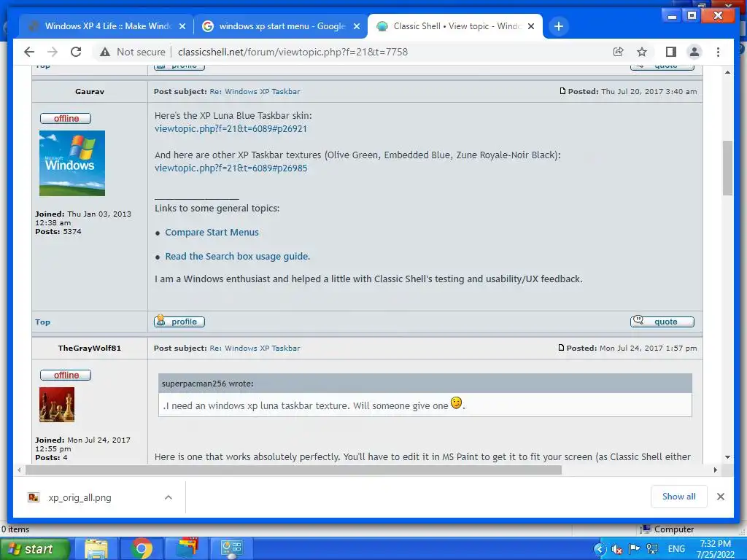Open the Chrome three-dot menu
The height and width of the screenshot is (560, 747).
coord(718,52)
